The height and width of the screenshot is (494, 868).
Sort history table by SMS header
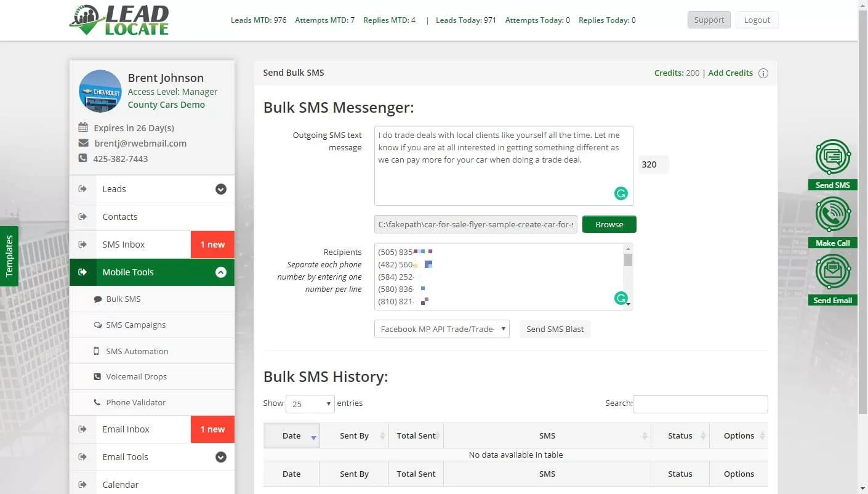click(547, 435)
